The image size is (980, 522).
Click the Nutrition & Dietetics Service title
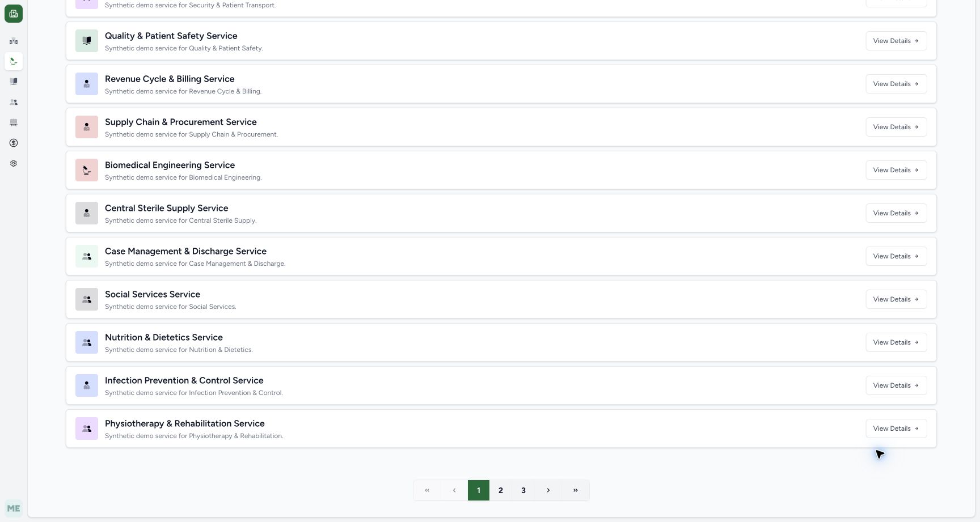point(164,337)
